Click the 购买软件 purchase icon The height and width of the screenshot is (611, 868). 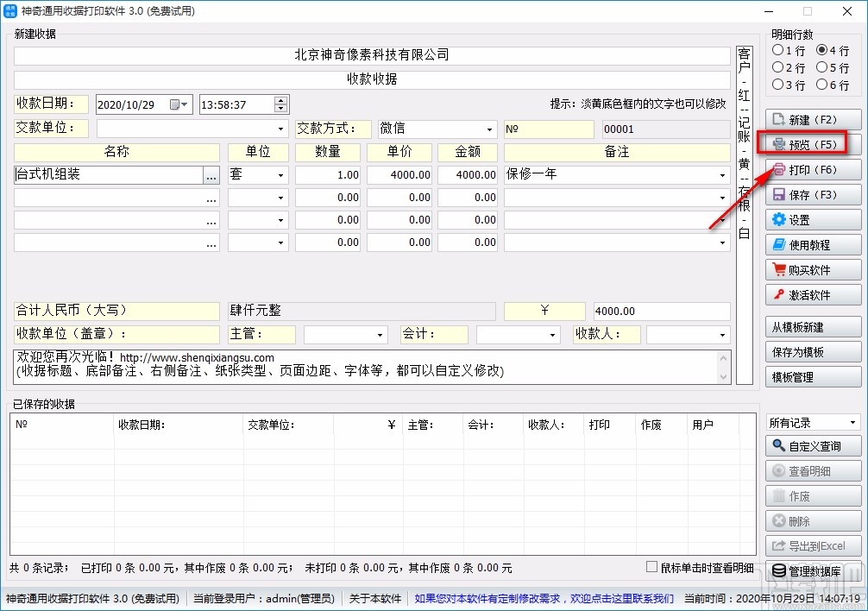(812, 269)
